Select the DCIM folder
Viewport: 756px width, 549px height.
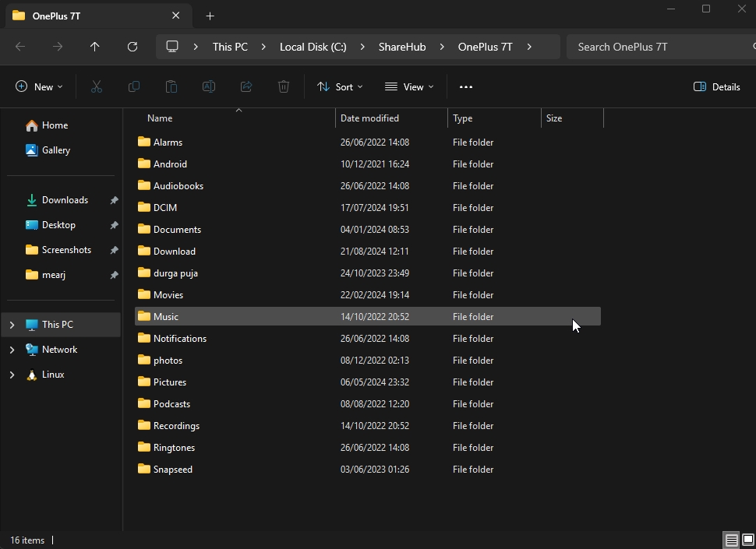(x=165, y=208)
